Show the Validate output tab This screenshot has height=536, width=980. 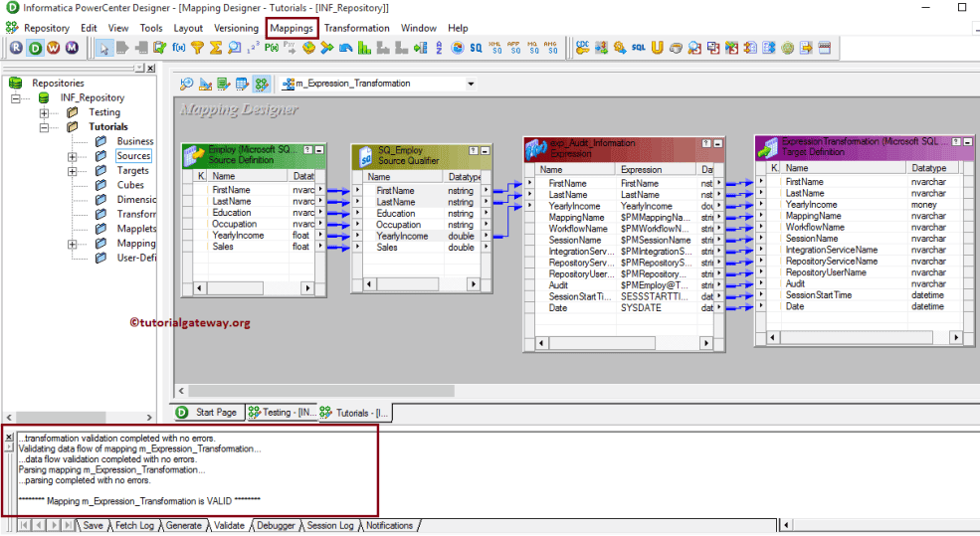click(x=229, y=525)
